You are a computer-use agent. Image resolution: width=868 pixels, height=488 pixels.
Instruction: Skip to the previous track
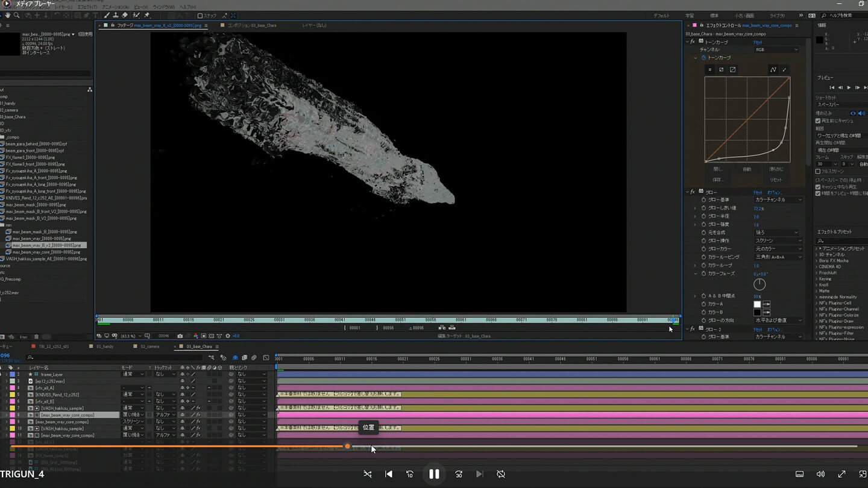[x=389, y=474]
